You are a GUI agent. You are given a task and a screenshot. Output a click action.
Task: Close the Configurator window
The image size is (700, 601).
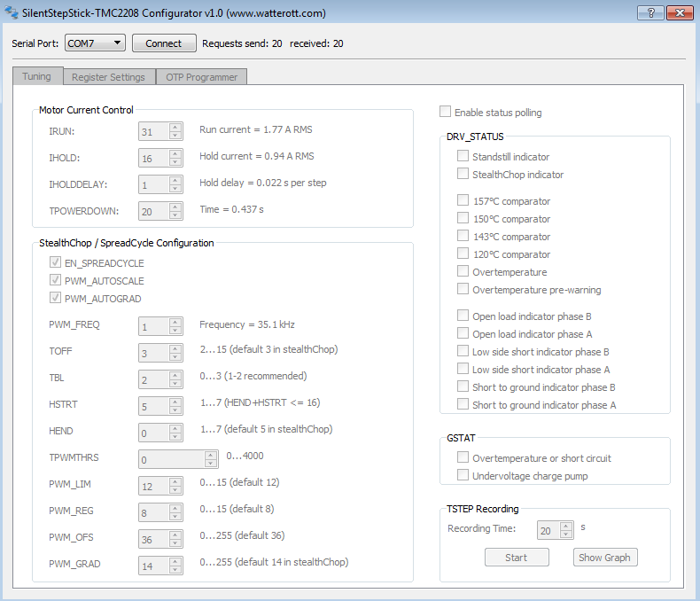click(680, 13)
